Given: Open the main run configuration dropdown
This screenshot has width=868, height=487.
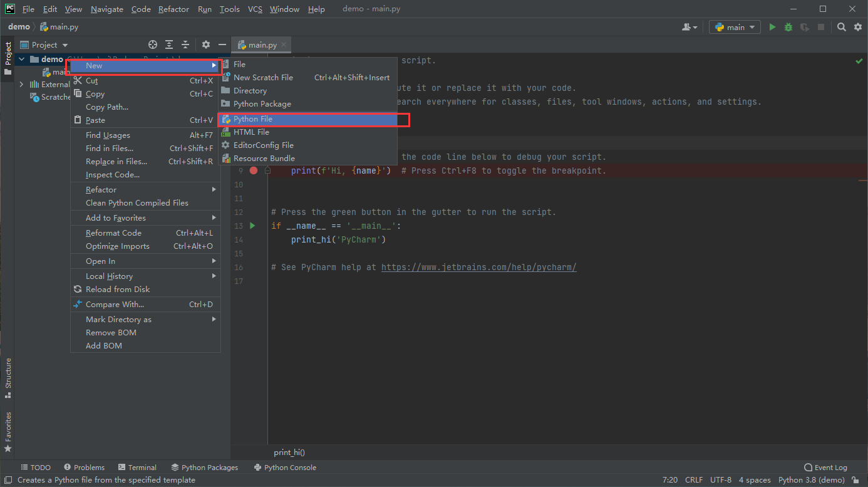Looking at the screenshot, I should tap(735, 27).
